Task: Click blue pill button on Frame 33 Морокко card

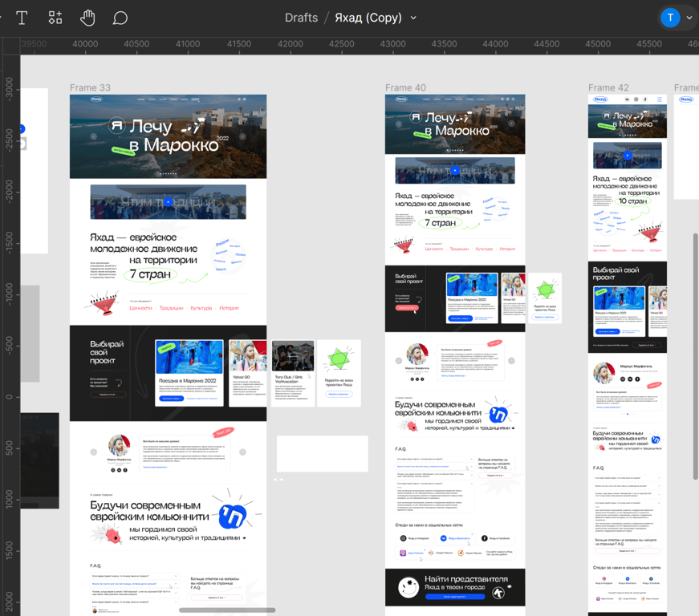Action: click(x=171, y=398)
